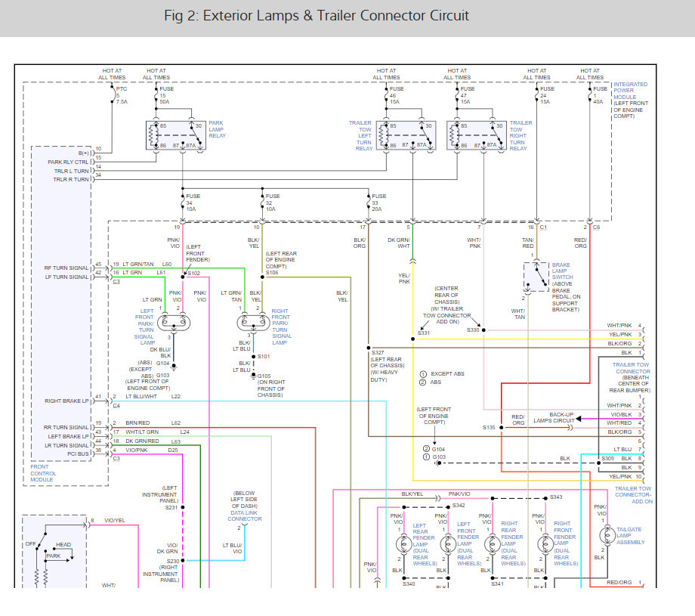Screen dimensions: 695x616
Task: Click the left front park/turn signal lamp symbol
Action: 175,322
